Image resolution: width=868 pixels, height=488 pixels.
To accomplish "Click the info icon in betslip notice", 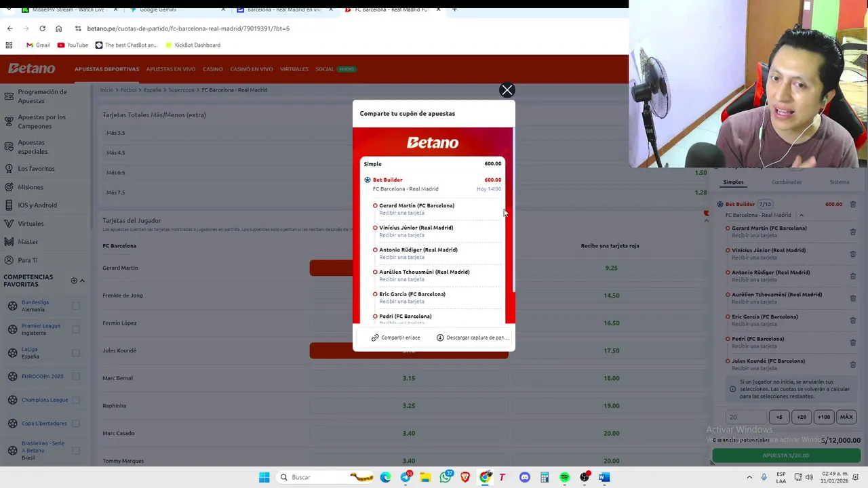I will coord(732,389).
